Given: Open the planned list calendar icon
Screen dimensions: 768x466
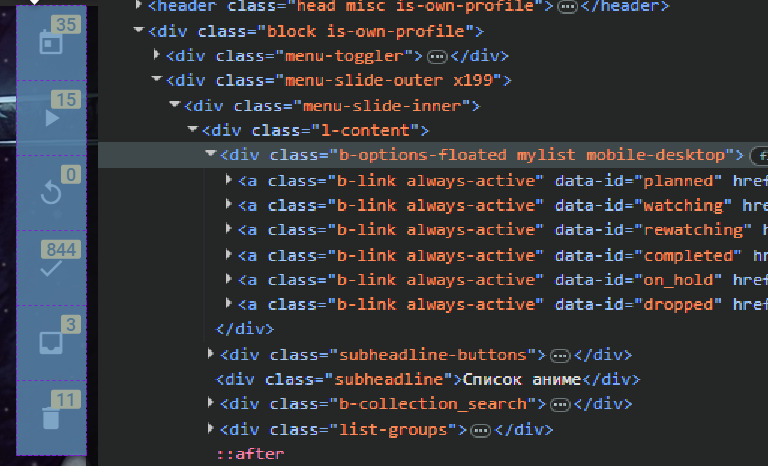Looking at the screenshot, I should pos(49,43).
